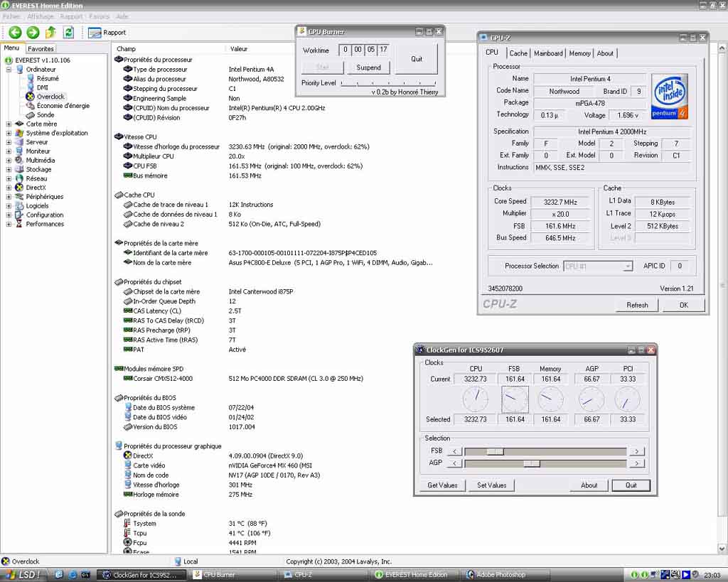Screen dimensions: 728x582
Task: Go up one level with the yellow up-arrow icon
Action: [x=50, y=33]
